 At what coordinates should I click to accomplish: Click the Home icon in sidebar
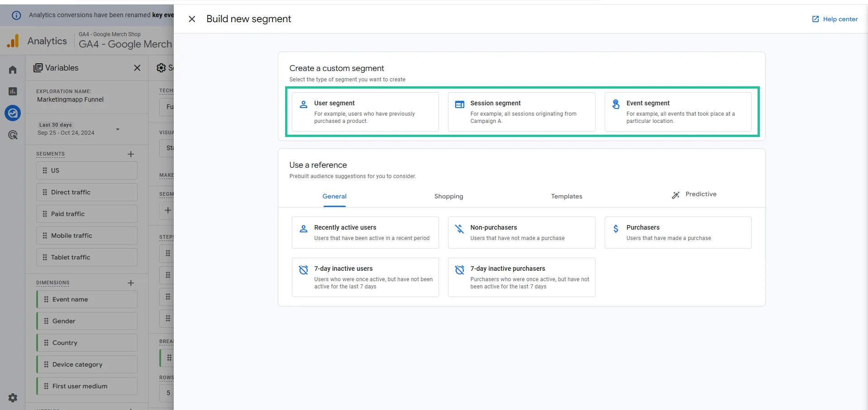(x=13, y=70)
